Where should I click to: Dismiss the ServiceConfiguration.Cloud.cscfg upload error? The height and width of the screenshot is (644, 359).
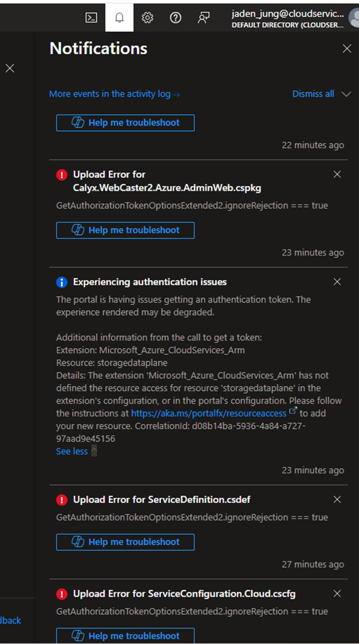click(337, 594)
